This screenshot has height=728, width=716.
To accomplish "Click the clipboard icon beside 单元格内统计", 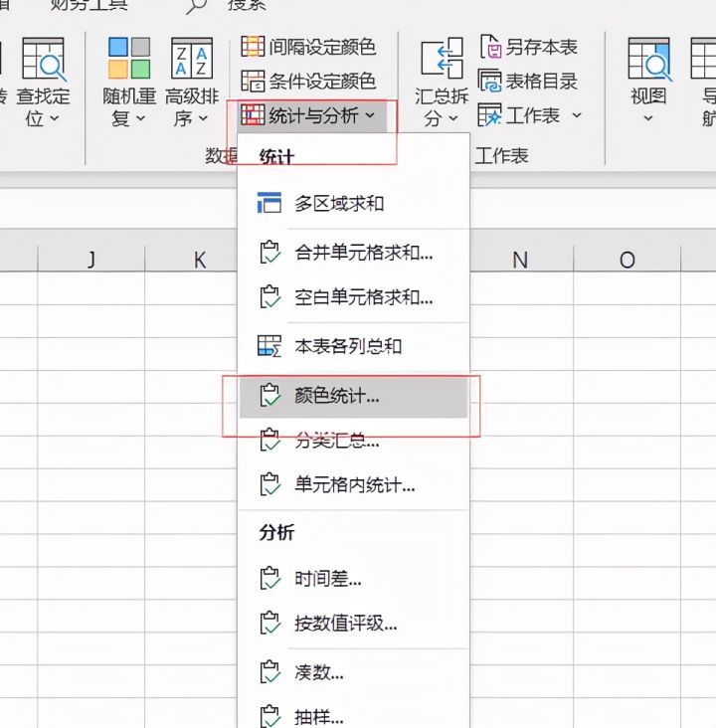I will pos(269,484).
